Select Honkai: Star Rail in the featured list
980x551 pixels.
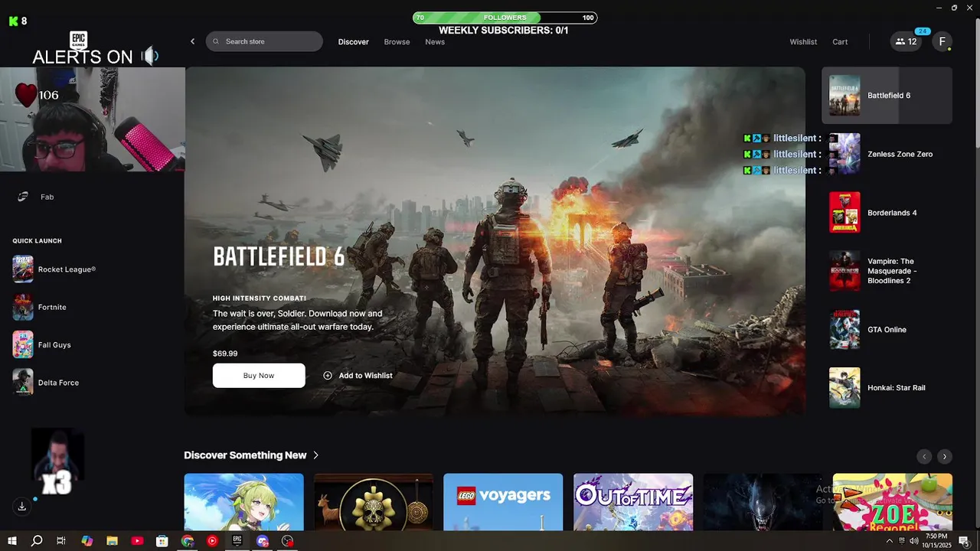[x=887, y=388]
